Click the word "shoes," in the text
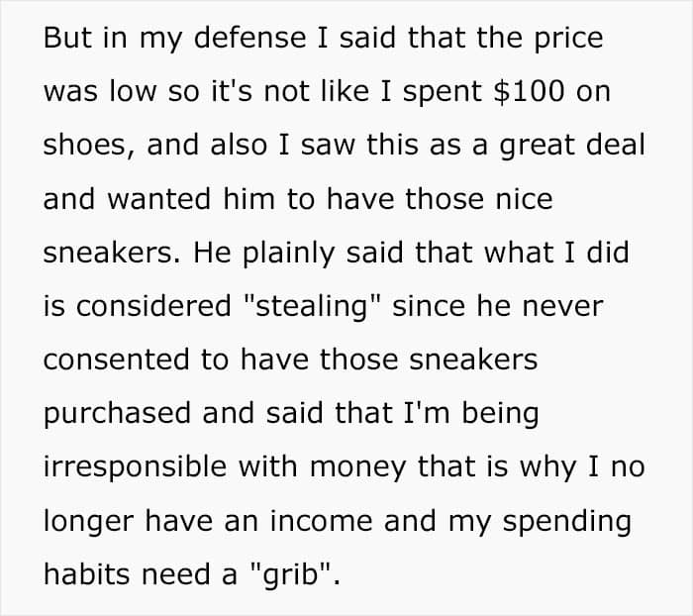 [x=89, y=146]
